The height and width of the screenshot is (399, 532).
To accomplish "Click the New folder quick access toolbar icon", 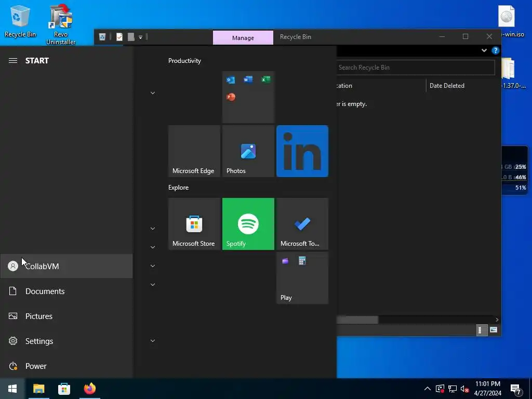I will pos(131,37).
